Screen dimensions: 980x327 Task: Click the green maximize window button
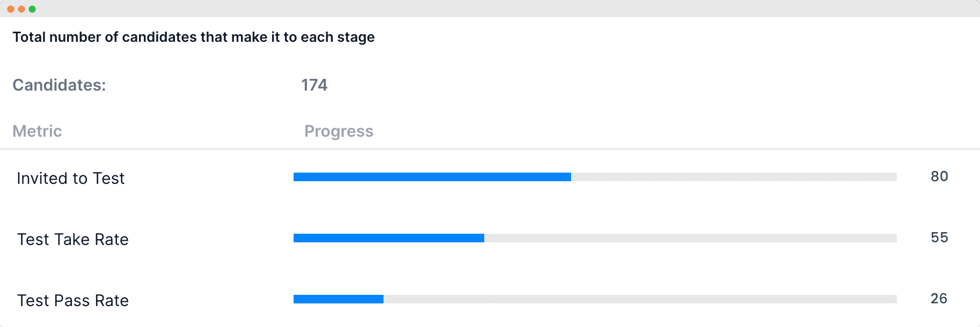[x=32, y=9]
